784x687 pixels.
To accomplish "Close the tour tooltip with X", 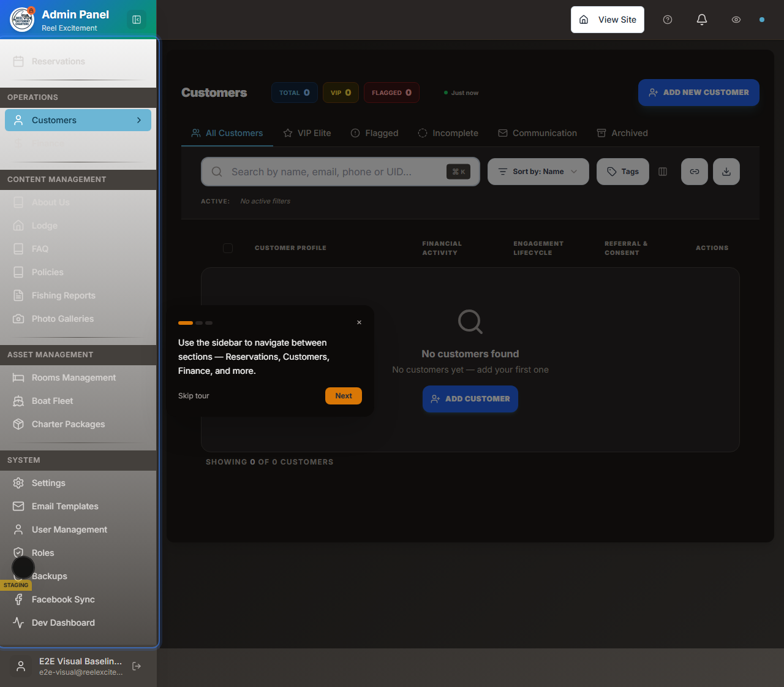I will (x=359, y=322).
